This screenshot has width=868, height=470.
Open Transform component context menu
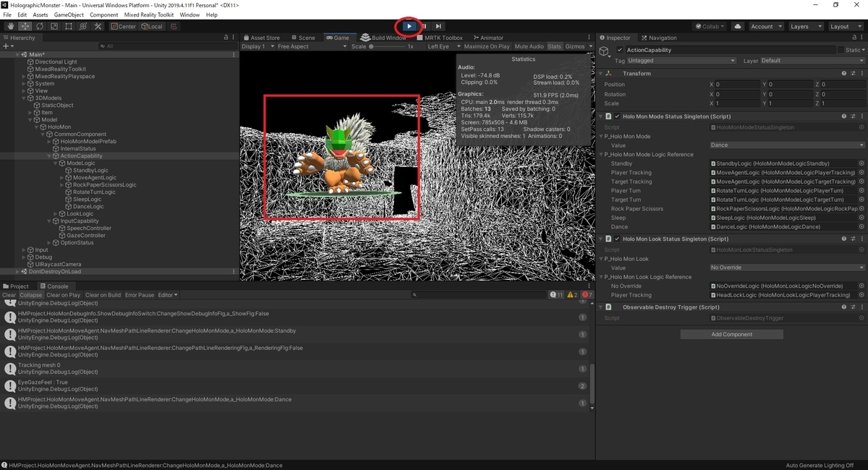[861, 74]
